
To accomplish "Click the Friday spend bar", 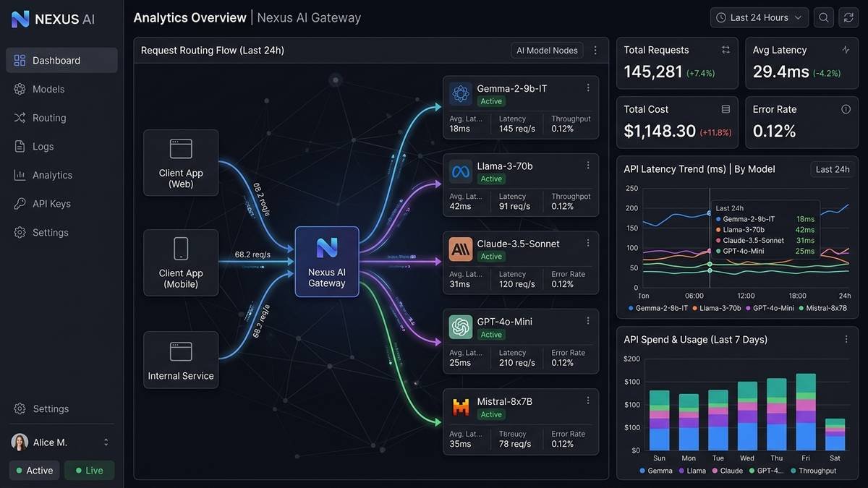I will click(x=806, y=412).
